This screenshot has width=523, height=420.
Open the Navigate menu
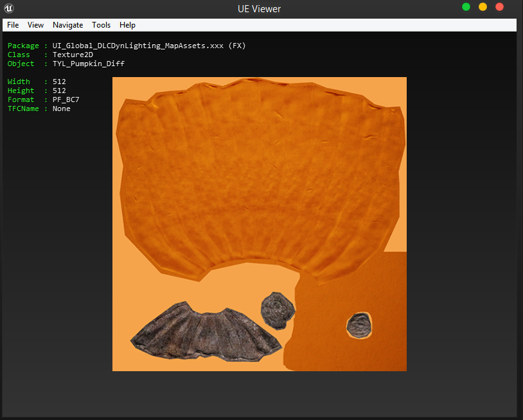[67, 25]
